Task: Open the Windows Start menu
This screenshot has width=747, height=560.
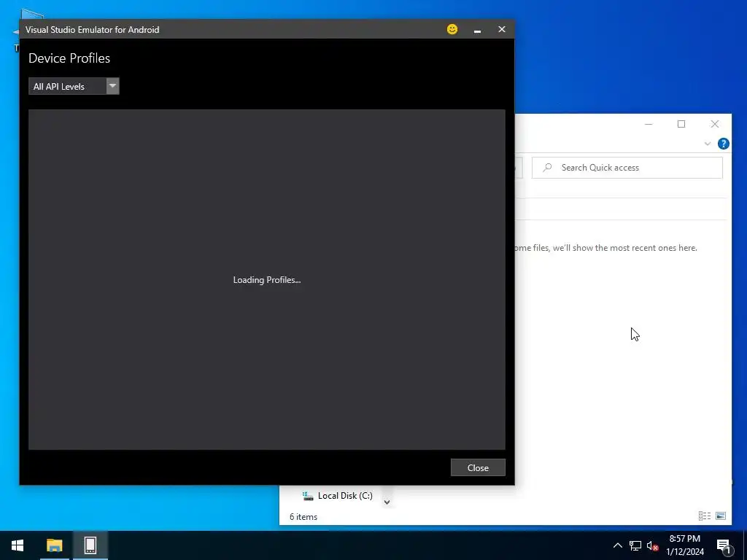Action: click(18, 545)
